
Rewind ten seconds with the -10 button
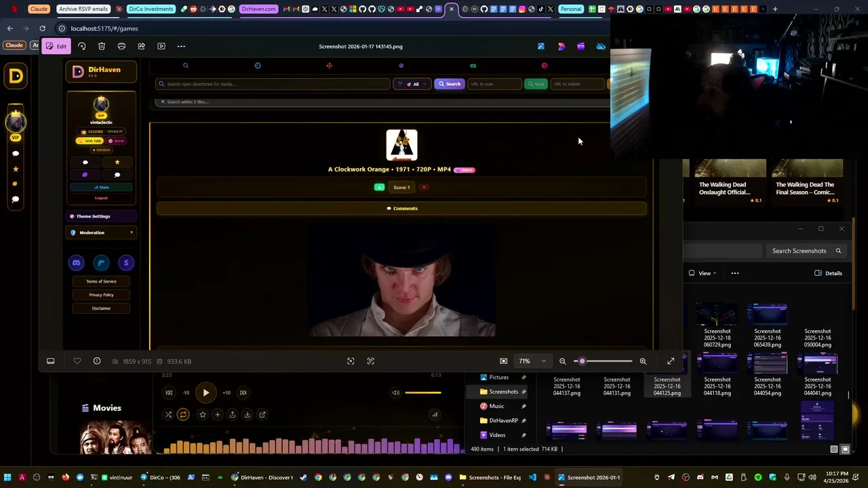point(186,392)
